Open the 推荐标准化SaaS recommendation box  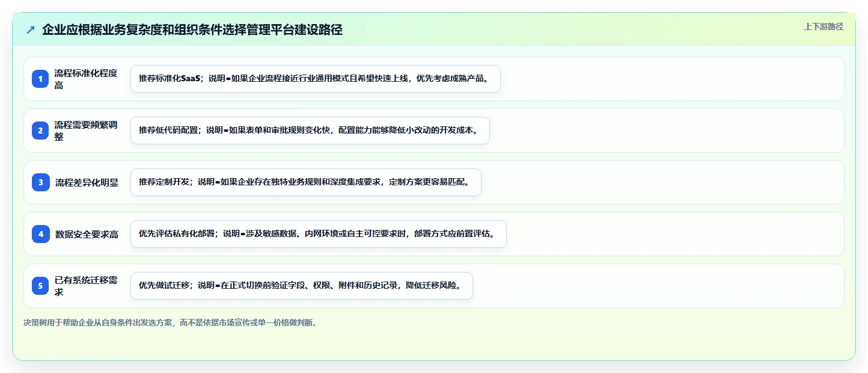(x=316, y=79)
